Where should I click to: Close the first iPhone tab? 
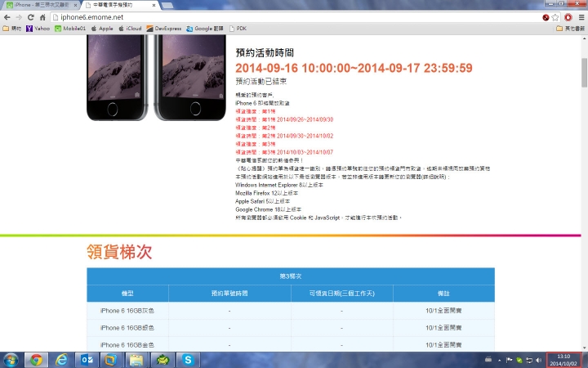click(75, 5)
